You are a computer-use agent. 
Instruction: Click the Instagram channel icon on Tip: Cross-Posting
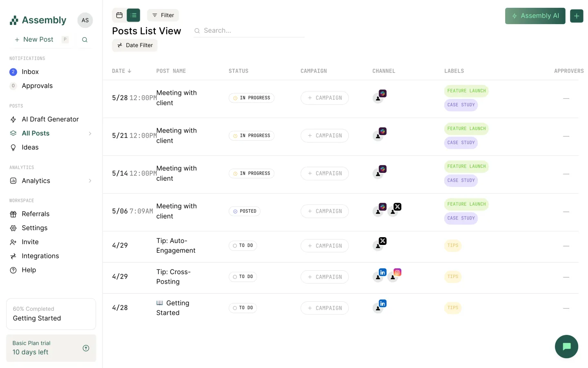click(397, 272)
